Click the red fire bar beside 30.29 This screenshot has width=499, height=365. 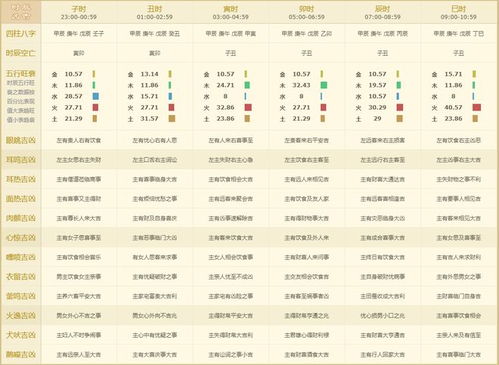point(400,107)
